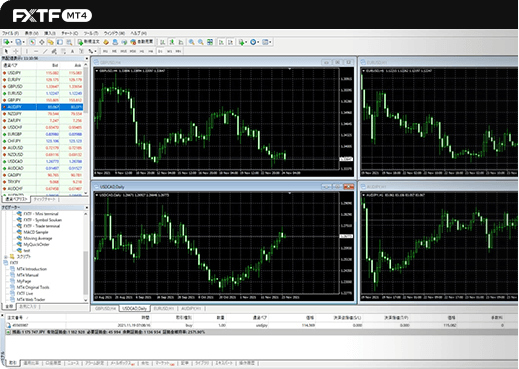
Task: Select the highlighted AUDJPY row
Action: pos(42,107)
